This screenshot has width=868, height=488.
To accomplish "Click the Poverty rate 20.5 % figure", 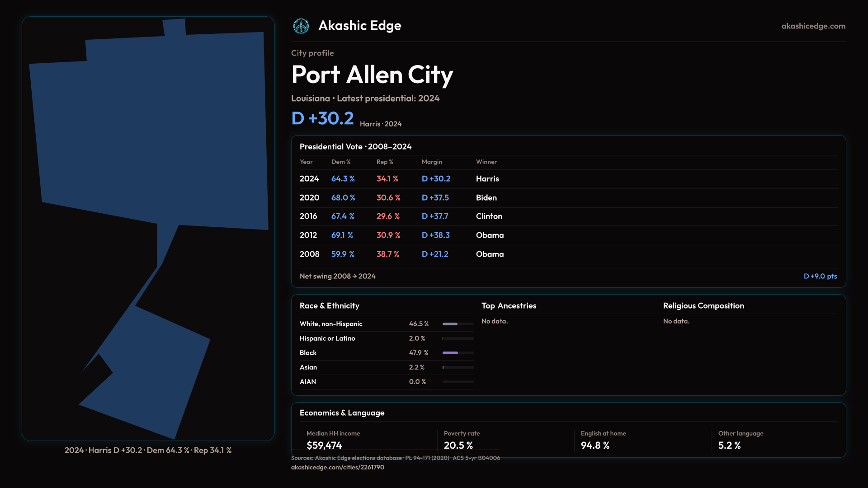I will 458,446.
